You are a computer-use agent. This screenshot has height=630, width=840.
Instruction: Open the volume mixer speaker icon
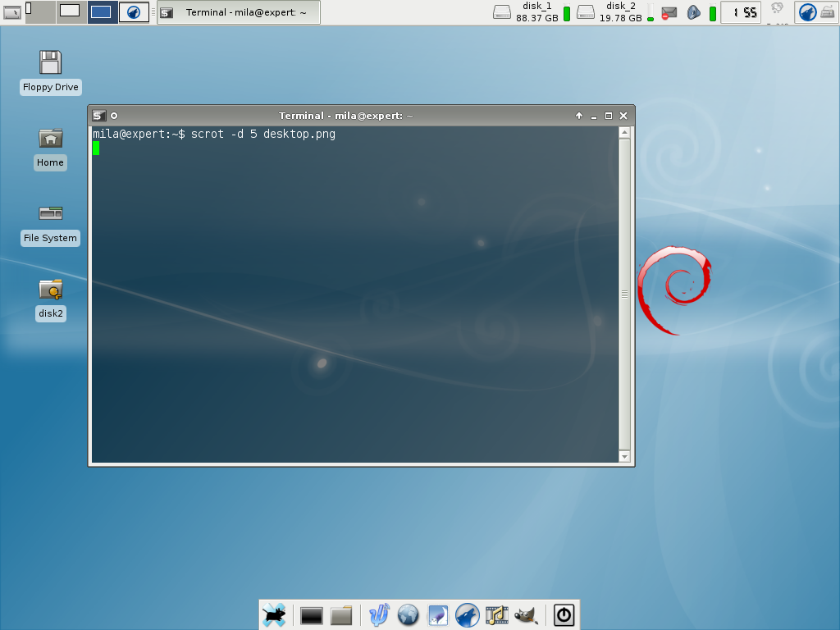coord(694,12)
